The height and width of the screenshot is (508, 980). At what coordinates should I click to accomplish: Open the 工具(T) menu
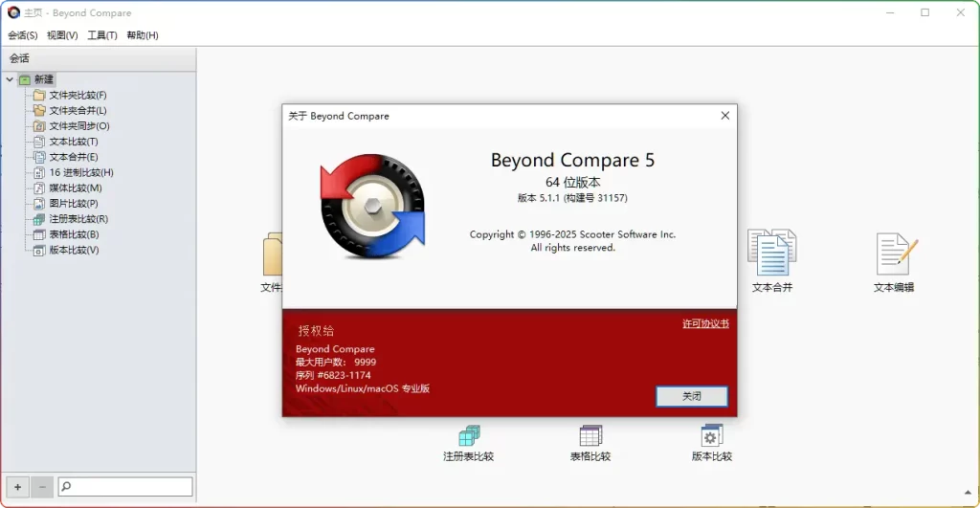click(101, 35)
